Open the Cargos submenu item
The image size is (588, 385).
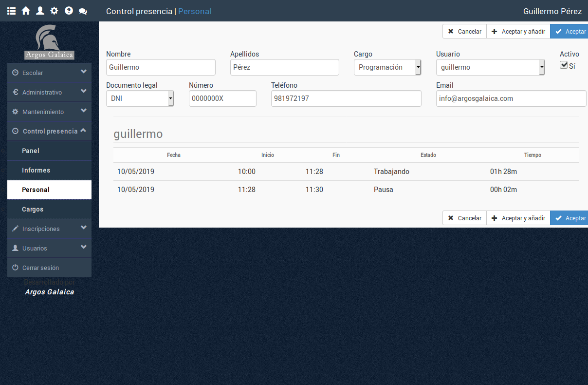click(49, 209)
